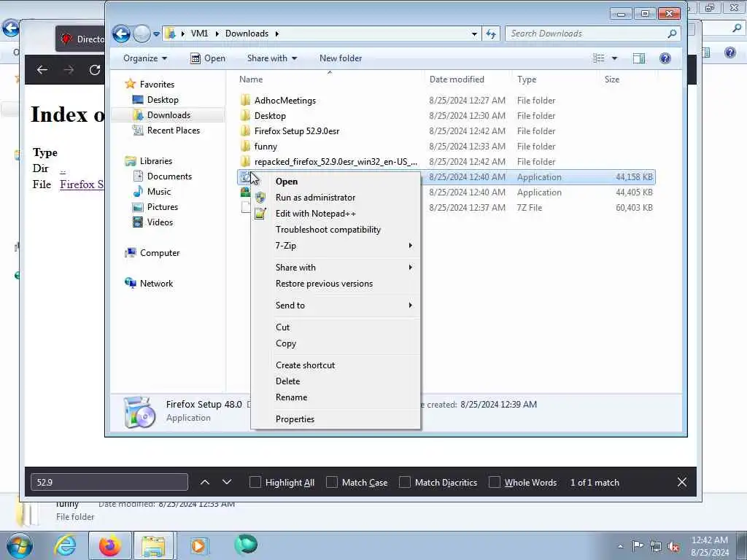747x560 pixels.
Task: Open Explorer help icon
Action: pyautogui.click(x=665, y=58)
